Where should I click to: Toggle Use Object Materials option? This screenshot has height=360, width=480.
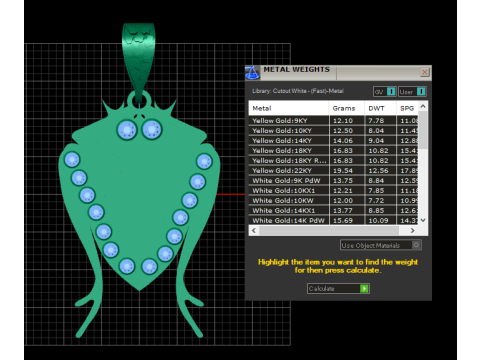[381, 245]
